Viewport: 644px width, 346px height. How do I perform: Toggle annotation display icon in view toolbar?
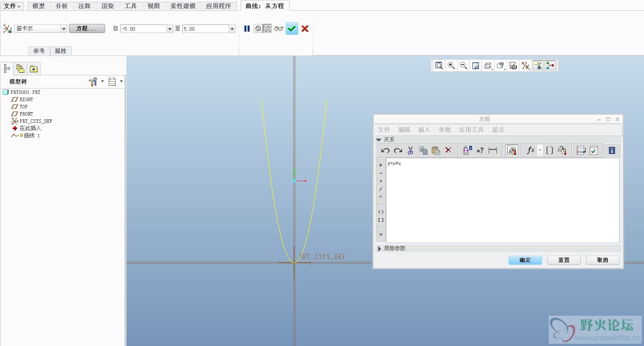537,66
